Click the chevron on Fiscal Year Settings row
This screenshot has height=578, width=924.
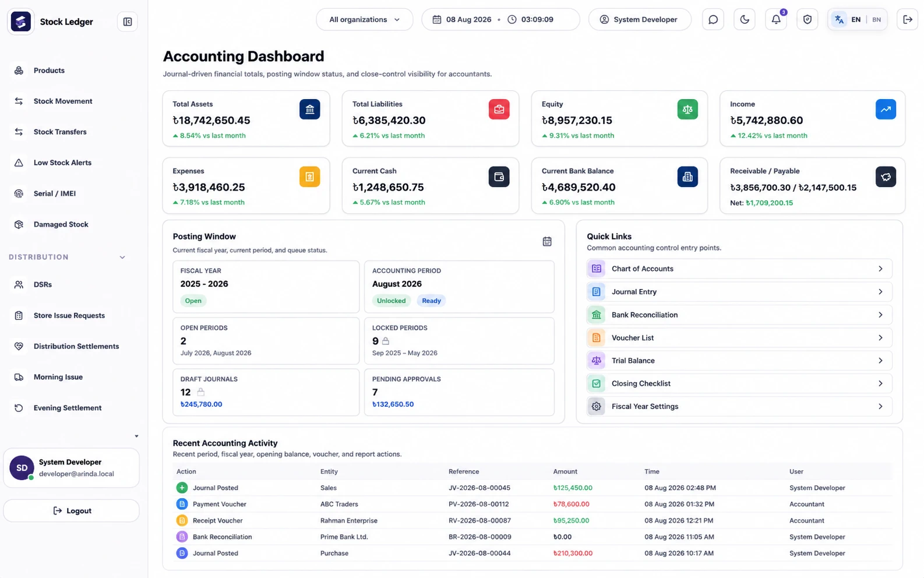tap(880, 407)
